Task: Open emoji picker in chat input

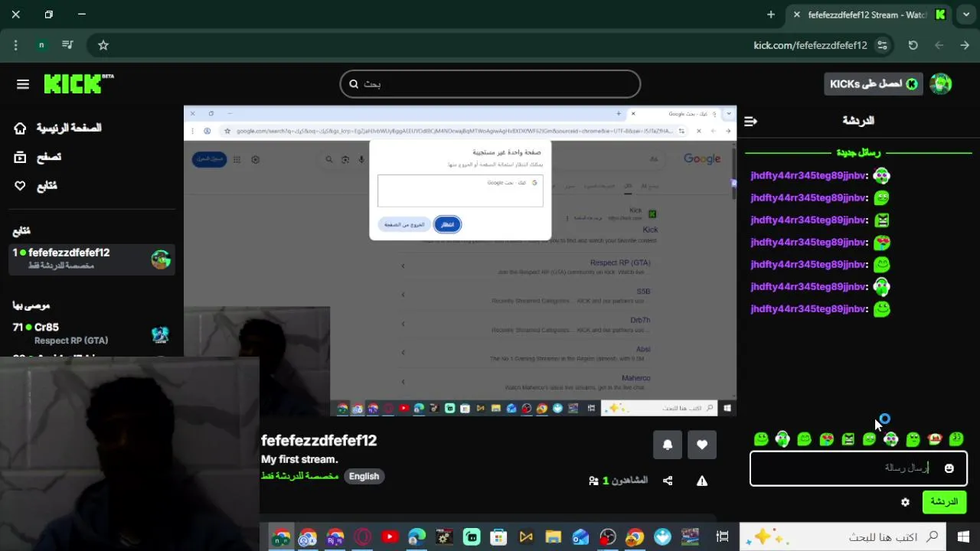Action: (949, 468)
